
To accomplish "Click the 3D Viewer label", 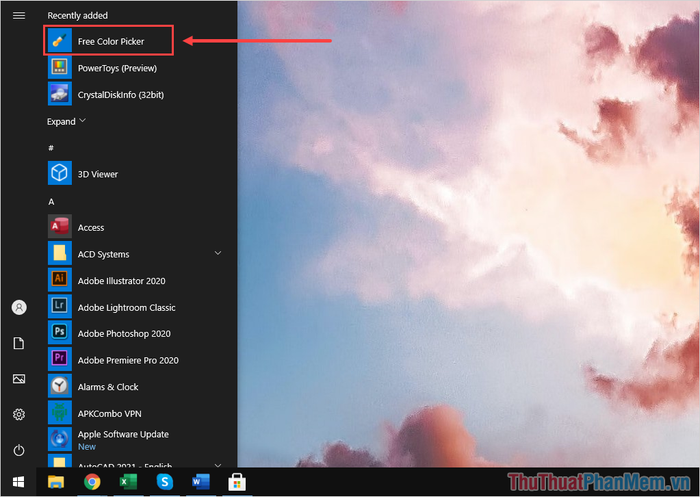I will (x=98, y=174).
